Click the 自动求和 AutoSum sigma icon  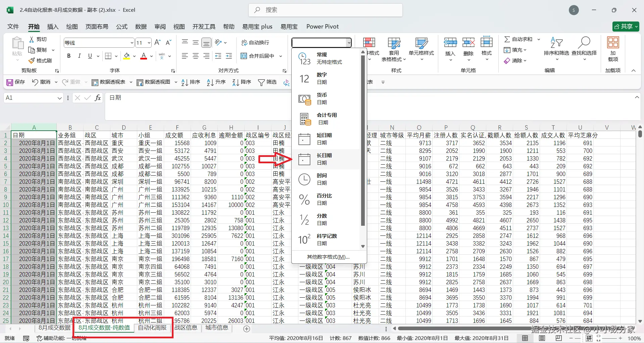(x=507, y=39)
